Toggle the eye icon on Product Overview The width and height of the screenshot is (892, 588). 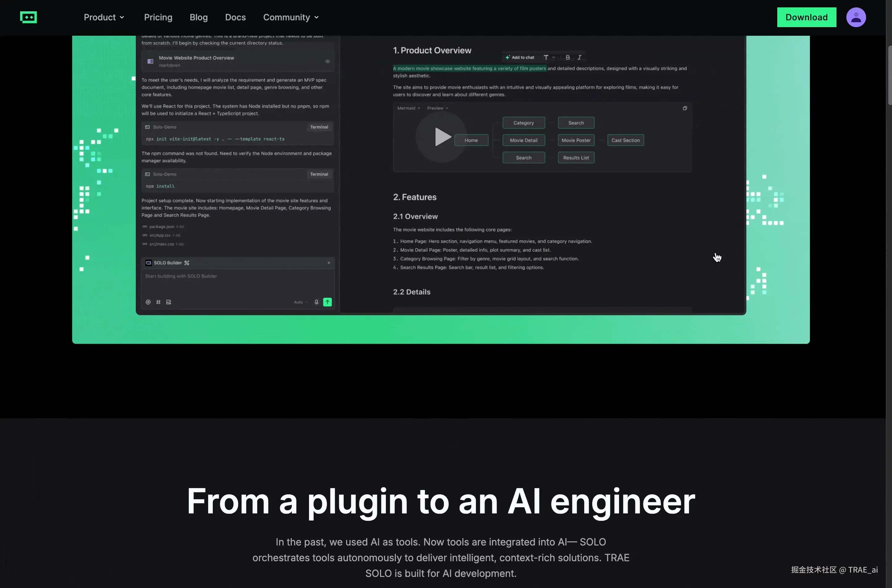point(327,62)
